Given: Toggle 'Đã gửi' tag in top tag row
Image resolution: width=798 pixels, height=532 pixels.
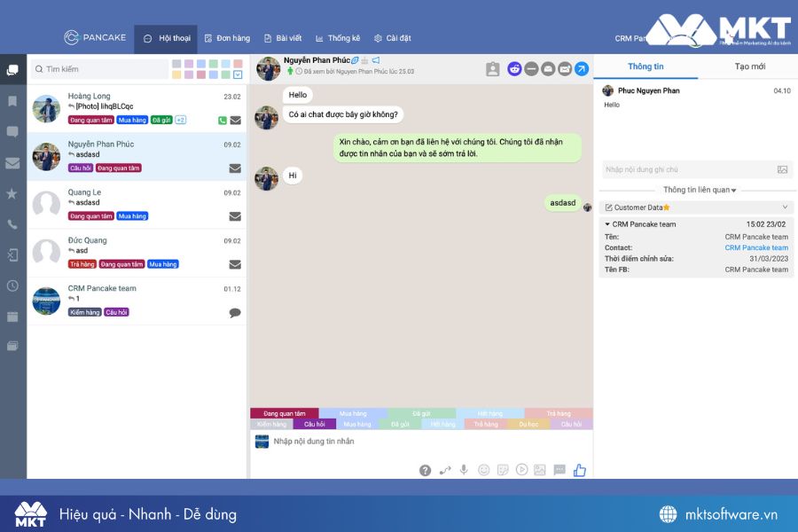Looking at the screenshot, I should (x=421, y=413).
